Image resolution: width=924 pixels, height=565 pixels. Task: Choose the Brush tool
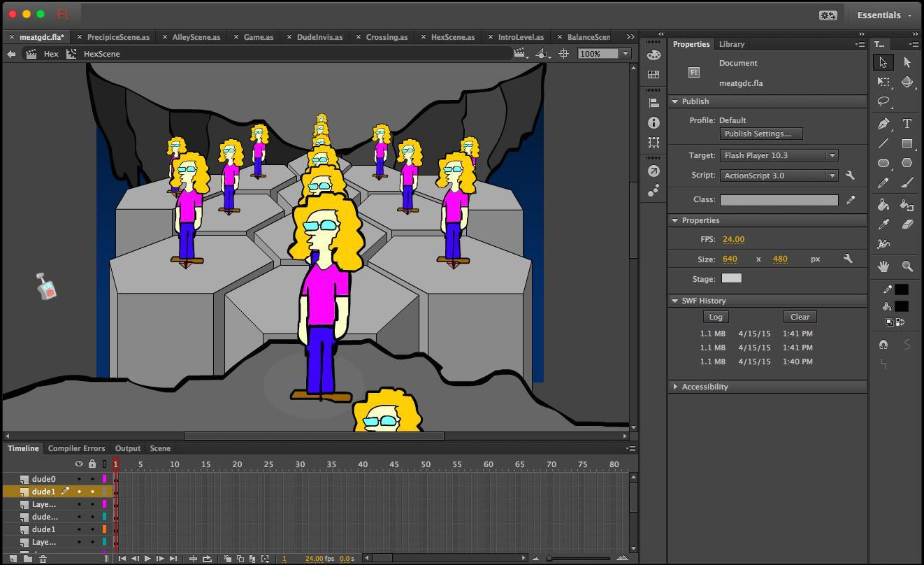[x=907, y=183]
